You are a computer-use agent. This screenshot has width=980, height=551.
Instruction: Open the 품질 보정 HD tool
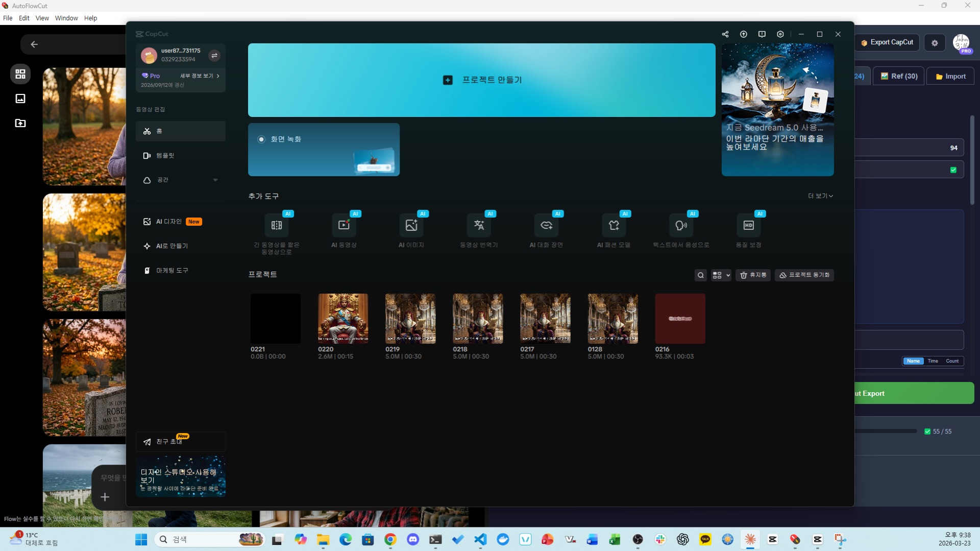tap(748, 225)
